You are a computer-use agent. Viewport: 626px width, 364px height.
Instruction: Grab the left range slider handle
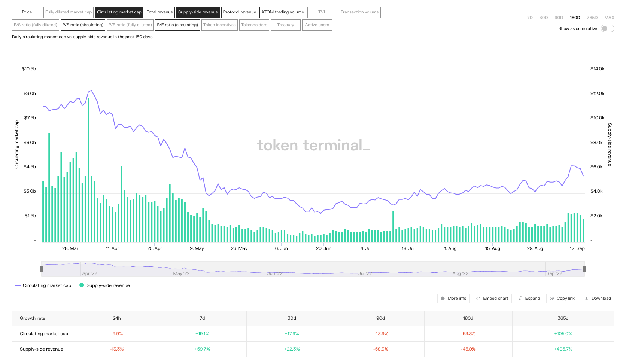[41, 269]
